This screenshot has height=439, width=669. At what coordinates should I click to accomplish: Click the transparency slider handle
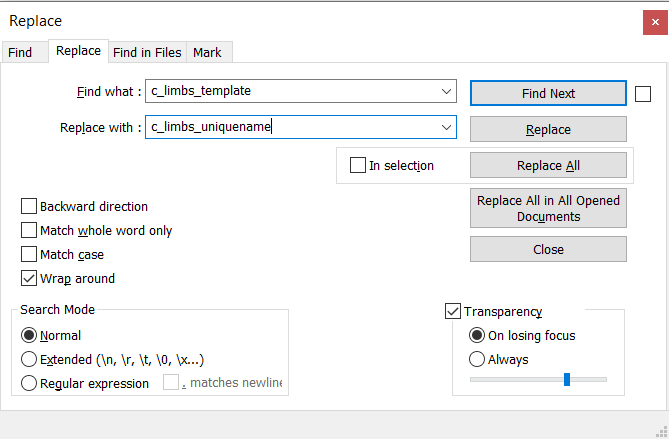pos(567,379)
